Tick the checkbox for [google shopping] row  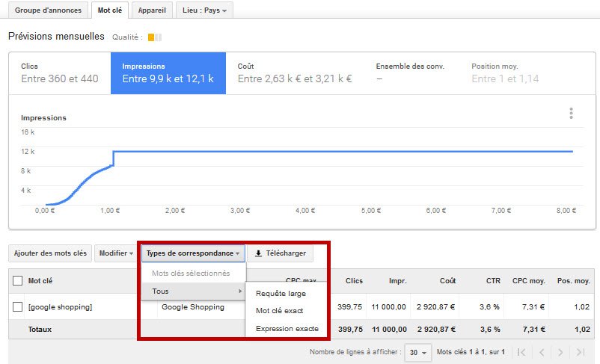coord(18,306)
